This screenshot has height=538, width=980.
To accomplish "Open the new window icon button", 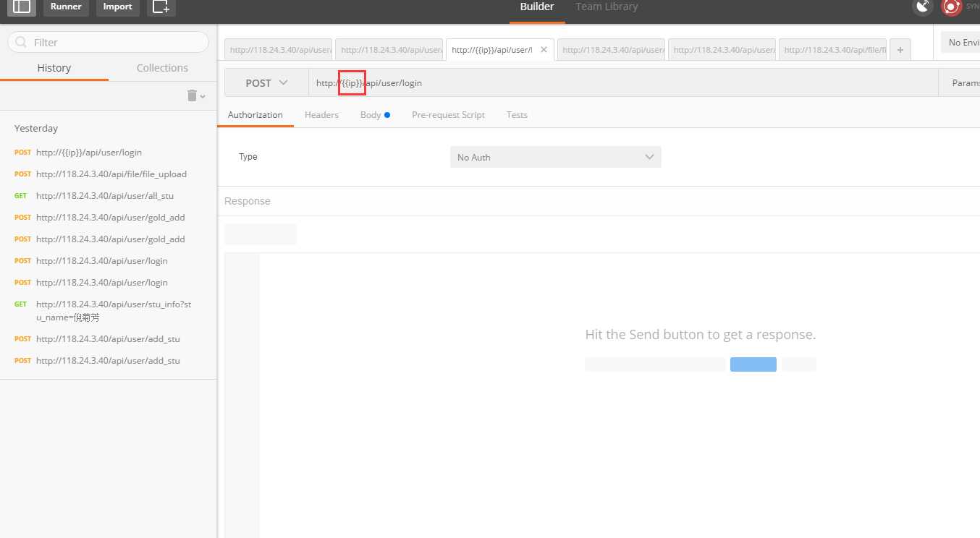I will 161,7.
